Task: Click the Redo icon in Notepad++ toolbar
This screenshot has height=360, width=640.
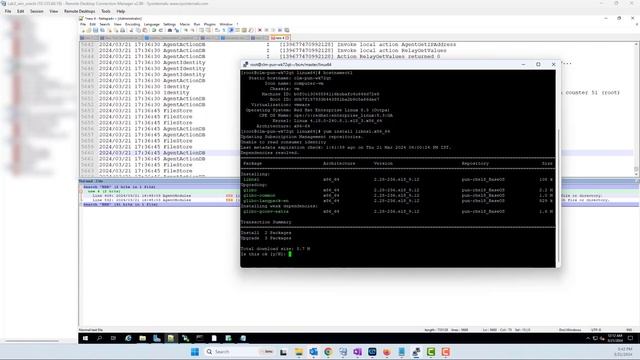Action: click(161, 30)
